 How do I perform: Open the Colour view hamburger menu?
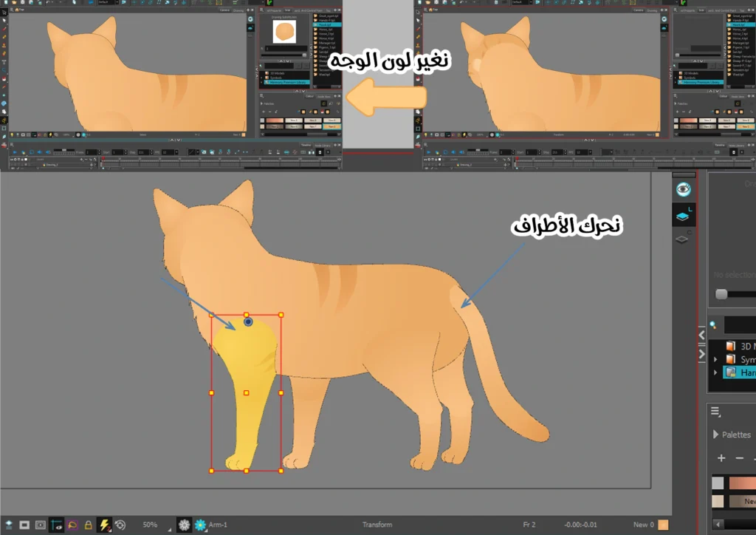click(x=715, y=412)
